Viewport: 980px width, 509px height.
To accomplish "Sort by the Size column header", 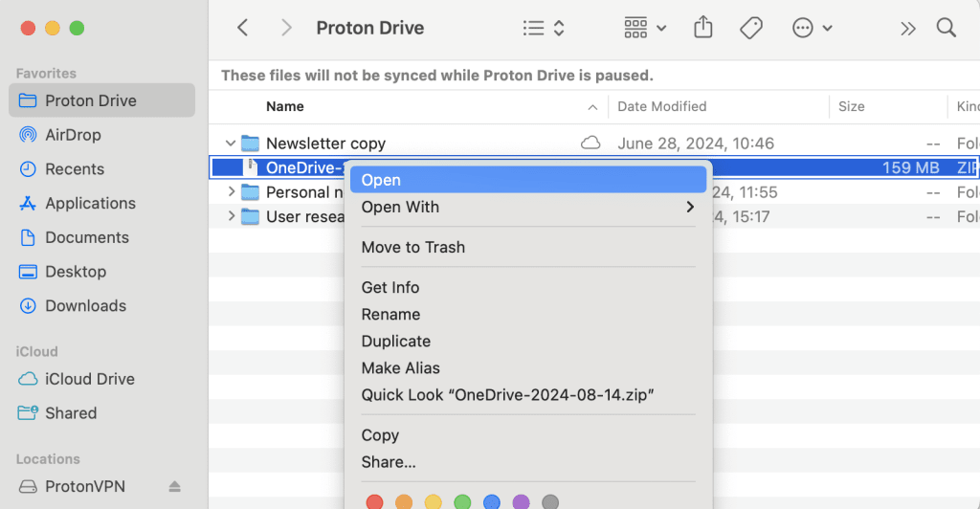I will coord(851,107).
